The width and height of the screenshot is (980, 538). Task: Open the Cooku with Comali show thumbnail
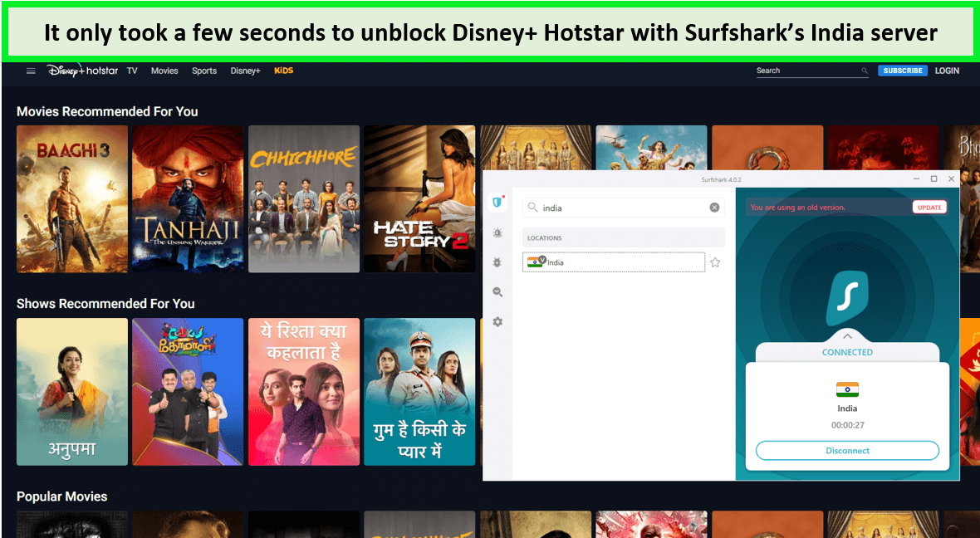[x=188, y=392]
